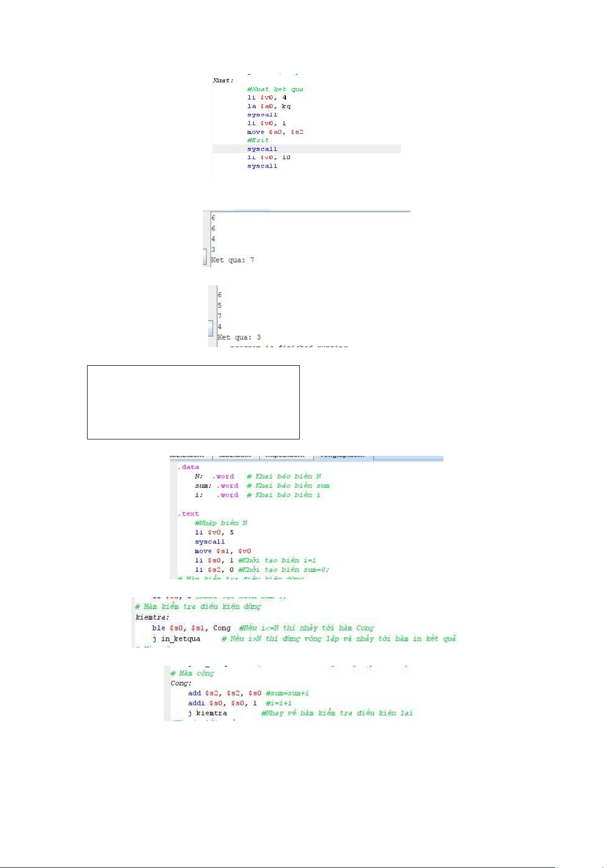The width and height of the screenshot is (614, 868).
Task: Click the "move $a0, $s2" instruction
Action: pyautogui.click(x=275, y=132)
